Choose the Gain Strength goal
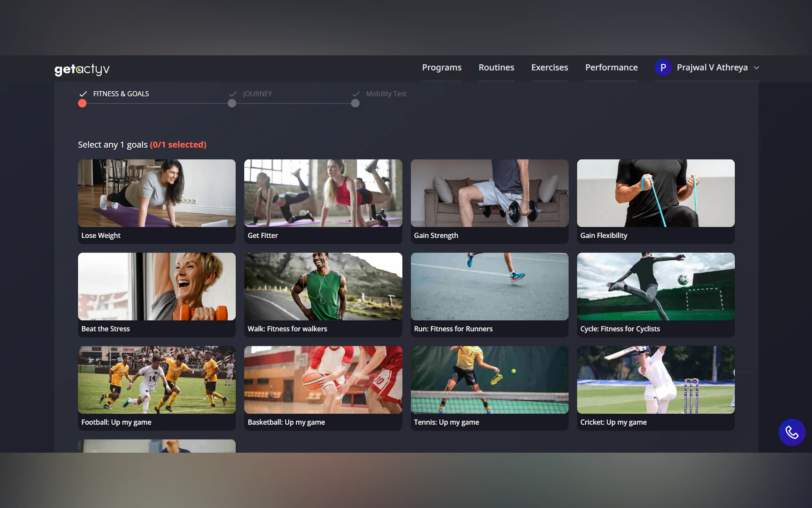 point(489,201)
